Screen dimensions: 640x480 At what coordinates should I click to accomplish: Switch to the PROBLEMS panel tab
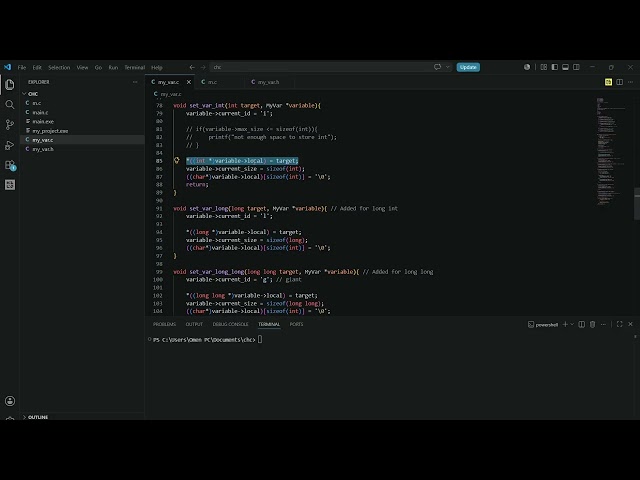click(x=164, y=324)
